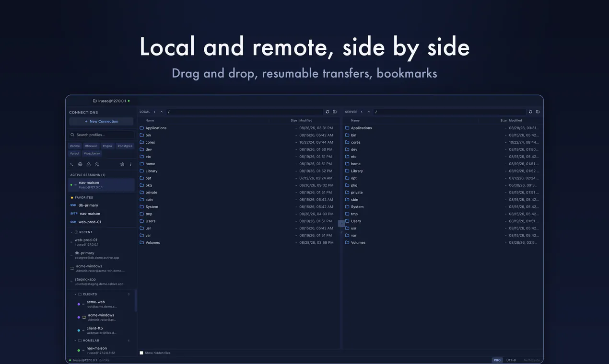609x364 pixels.
Task: Switch to the lrusso@127.0.0.1 session tab
Action: pyautogui.click(x=111, y=101)
